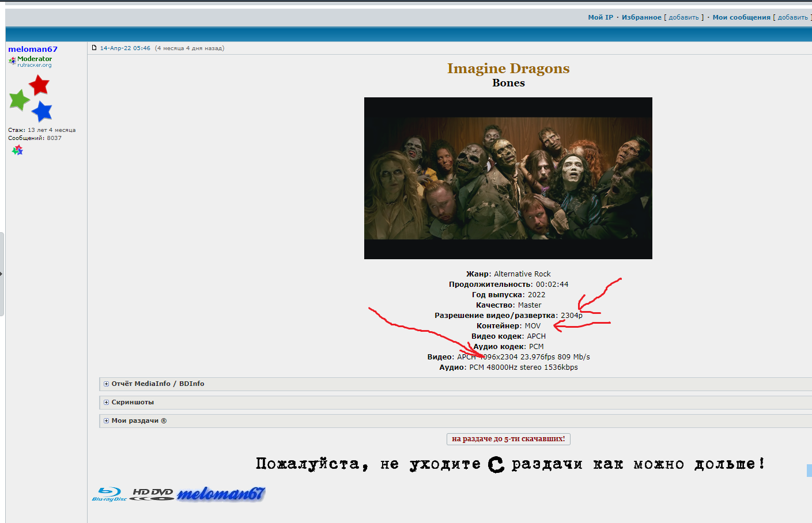Open Мои сообщения link
Viewport: 812px width, 523px height.
pyautogui.click(x=741, y=17)
